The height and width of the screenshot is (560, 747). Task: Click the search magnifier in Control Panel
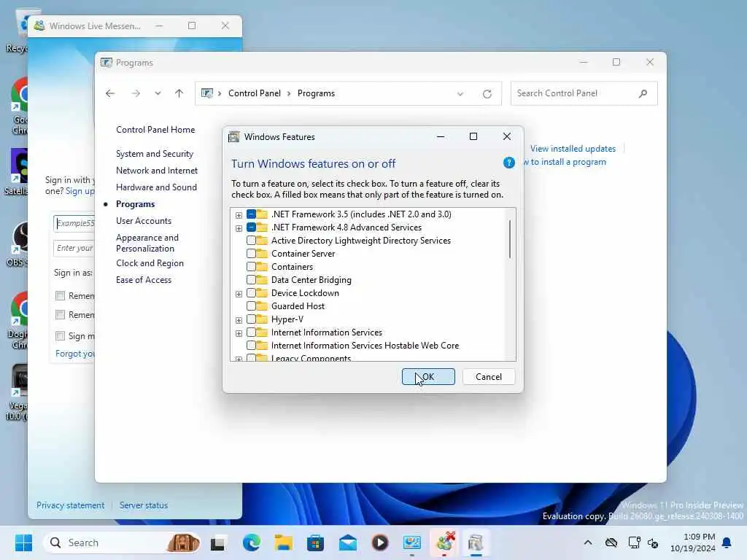coord(643,93)
